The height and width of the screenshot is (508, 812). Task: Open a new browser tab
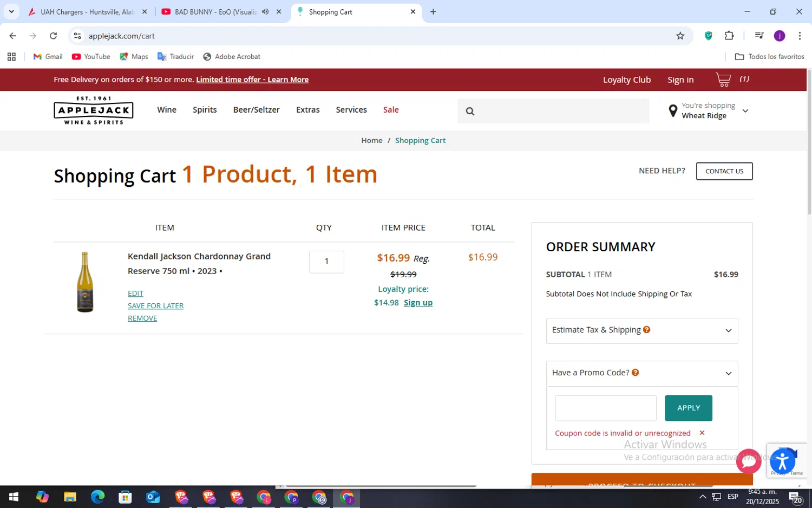(433, 11)
